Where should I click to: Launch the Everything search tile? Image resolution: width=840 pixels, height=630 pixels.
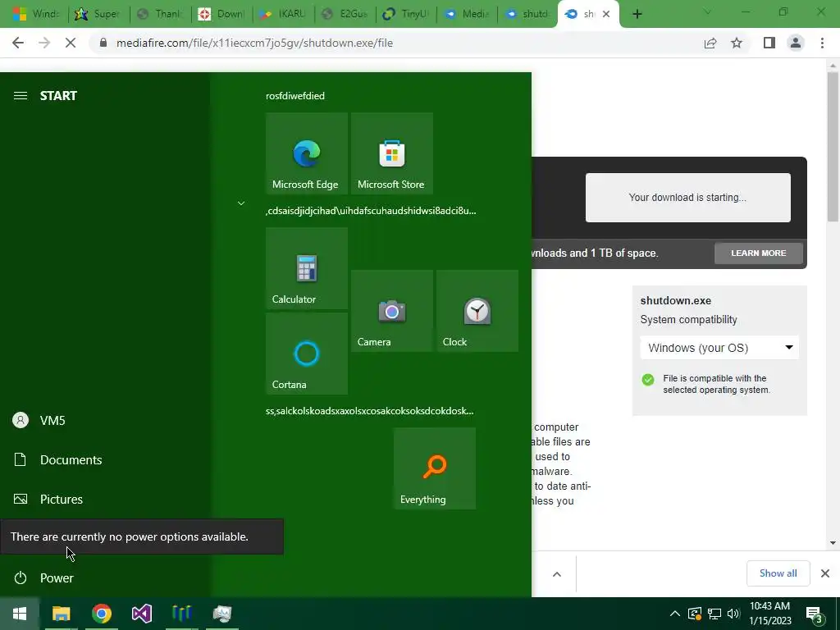coord(435,468)
